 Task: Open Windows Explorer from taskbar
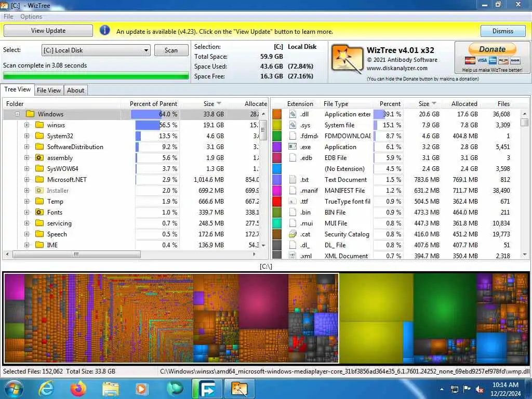[x=111, y=389]
